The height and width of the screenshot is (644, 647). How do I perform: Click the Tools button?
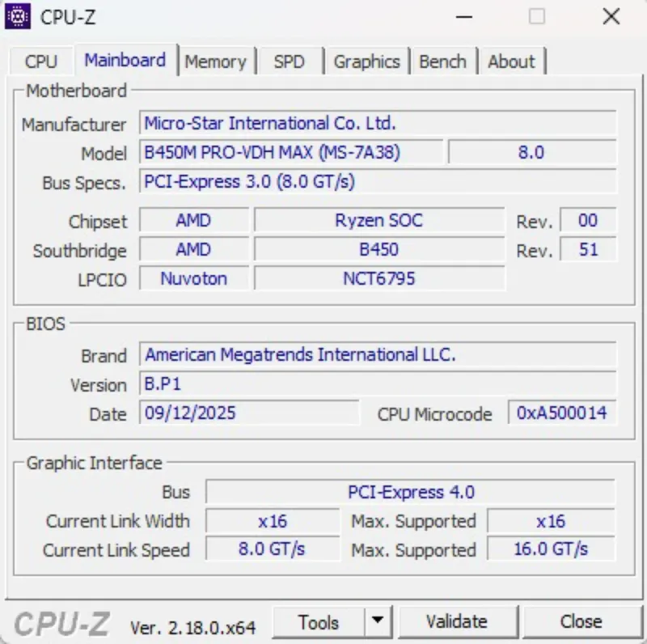pyautogui.click(x=319, y=621)
